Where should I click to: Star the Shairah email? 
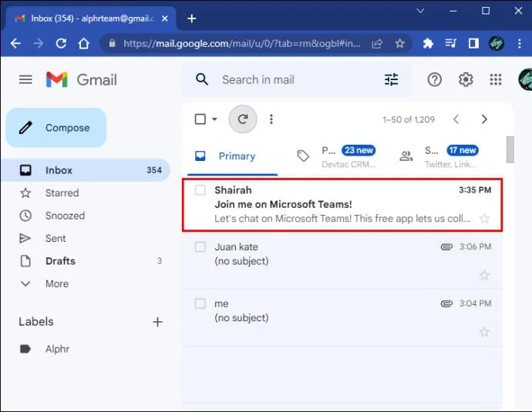(484, 218)
